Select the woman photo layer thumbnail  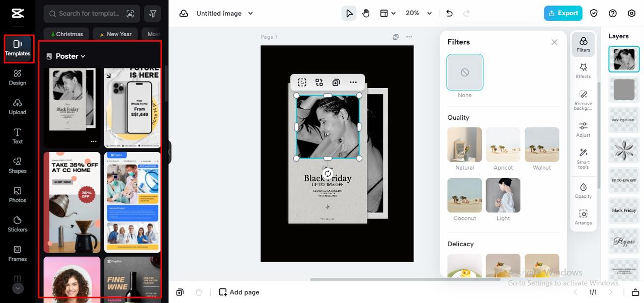(x=624, y=59)
